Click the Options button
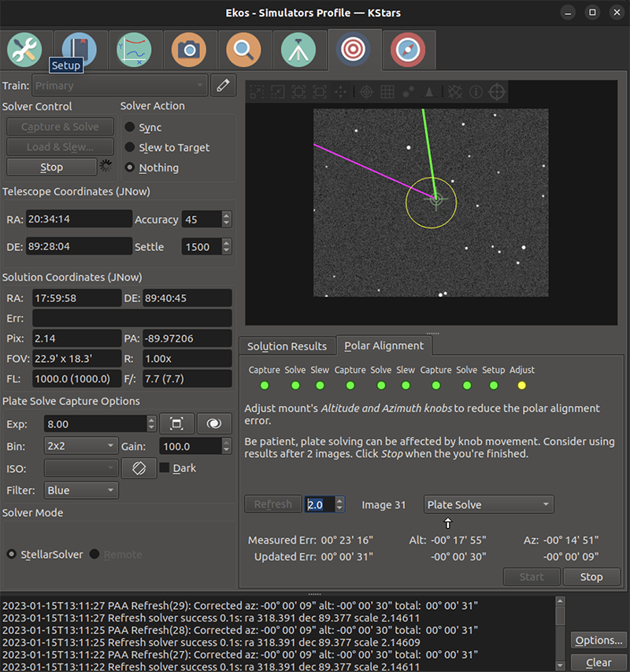The width and height of the screenshot is (630, 672). [598, 640]
